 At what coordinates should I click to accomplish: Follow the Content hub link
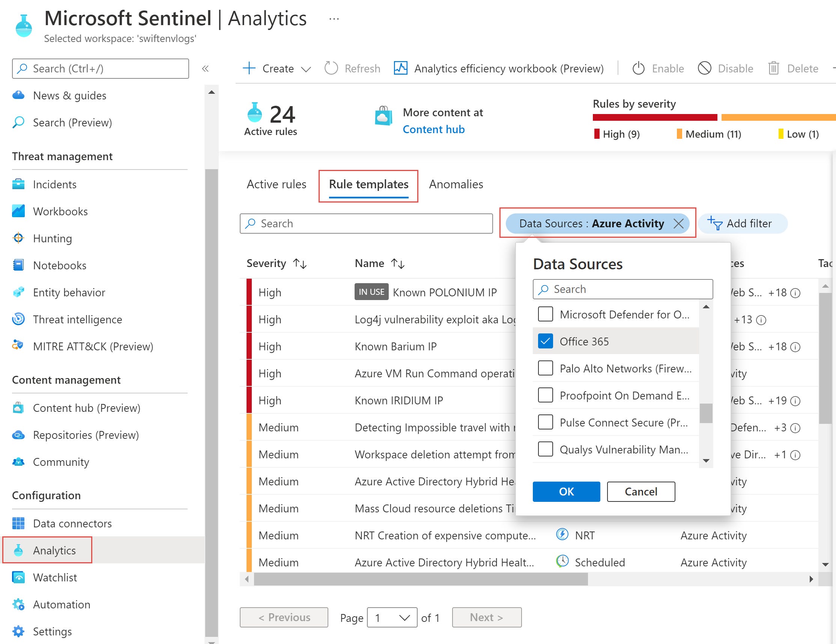[434, 129]
